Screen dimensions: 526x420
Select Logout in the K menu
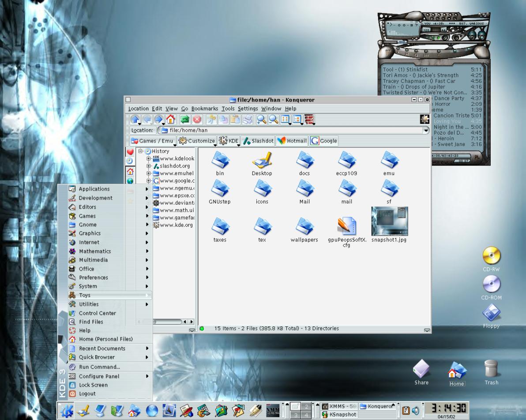[109, 394]
